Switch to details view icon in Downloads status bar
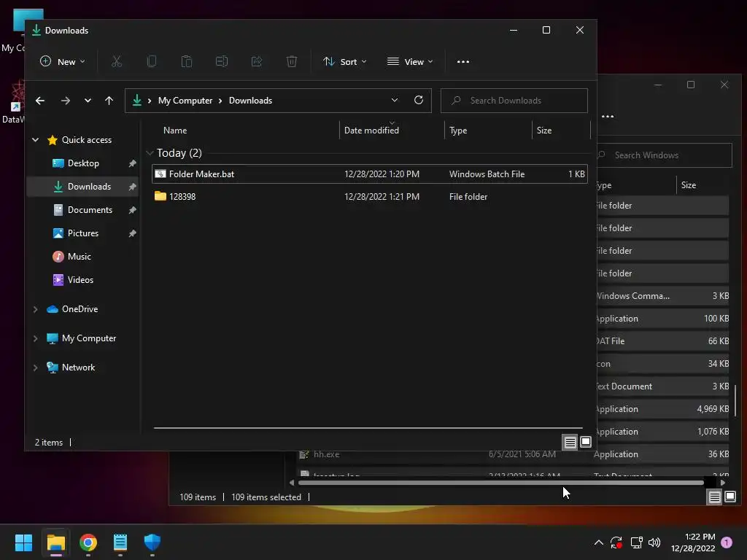 (570, 443)
